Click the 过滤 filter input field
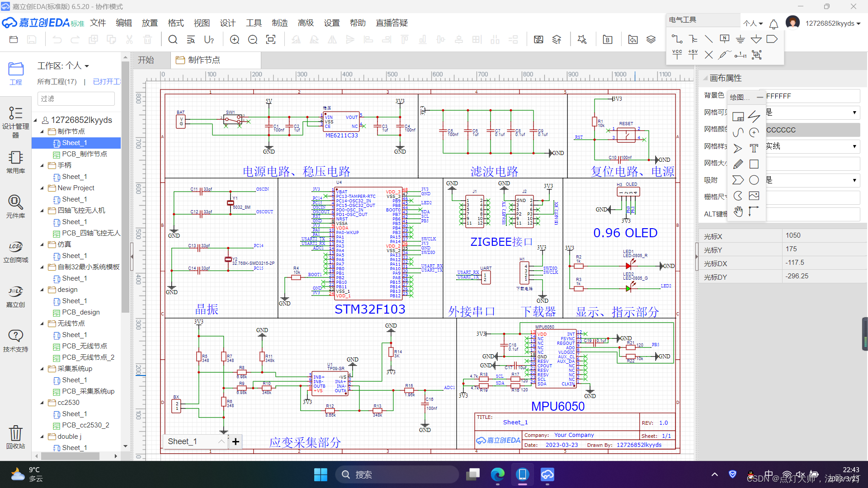 pyautogui.click(x=76, y=99)
